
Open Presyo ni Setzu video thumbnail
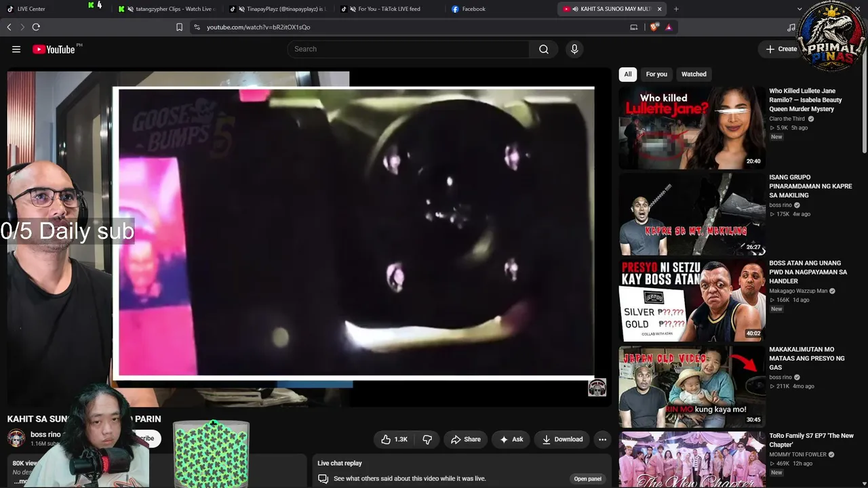pos(692,300)
